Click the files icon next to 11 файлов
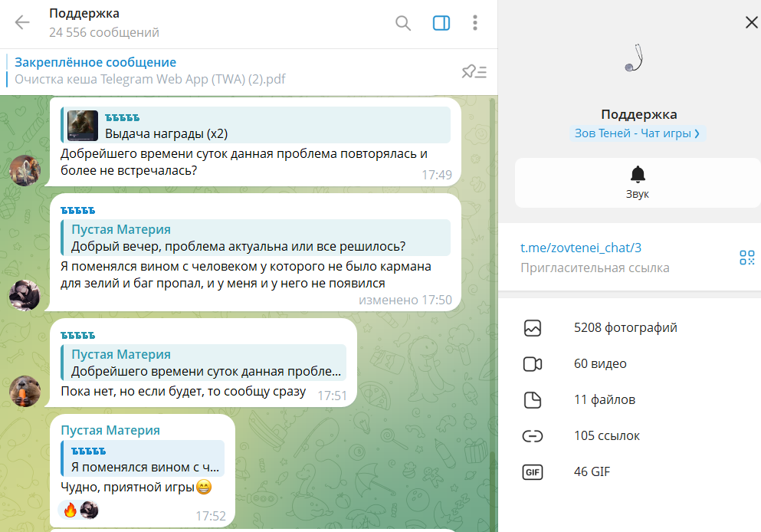Viewport: 761px width, 532px height. [x=533, y=400]
